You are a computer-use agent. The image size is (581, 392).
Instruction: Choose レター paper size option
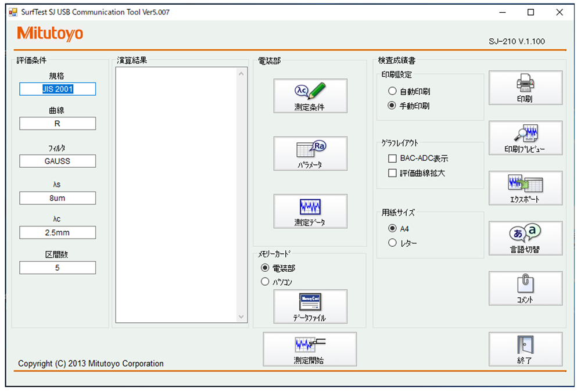393,243
